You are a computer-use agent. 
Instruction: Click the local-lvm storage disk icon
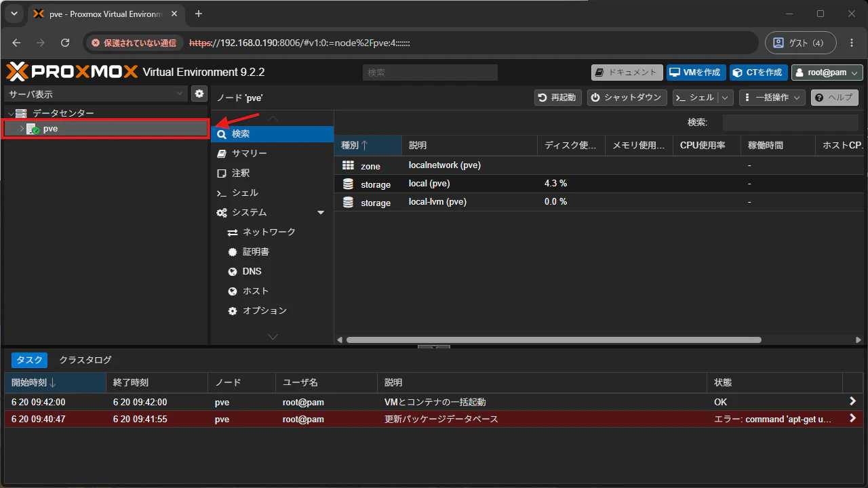349,202
